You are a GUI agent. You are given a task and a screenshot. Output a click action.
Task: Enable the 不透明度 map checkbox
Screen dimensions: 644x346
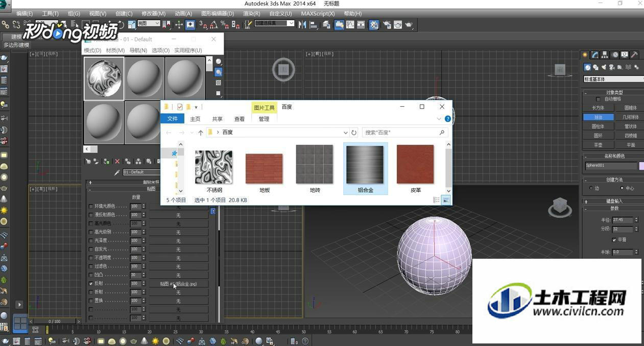(x=91, y=258)
